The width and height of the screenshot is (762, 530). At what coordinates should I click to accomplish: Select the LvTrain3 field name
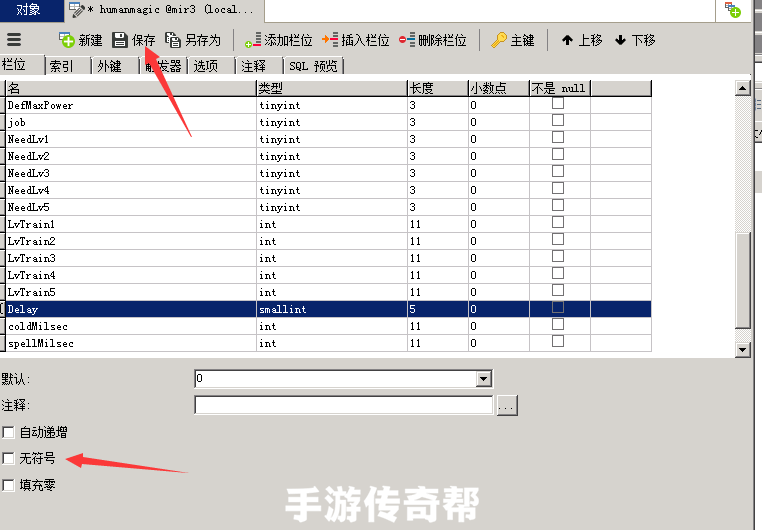pyautogui.click(x=32, y=258)
